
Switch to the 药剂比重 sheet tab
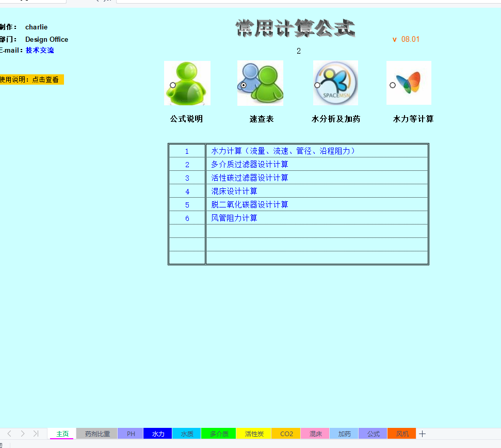coord(97,434)
